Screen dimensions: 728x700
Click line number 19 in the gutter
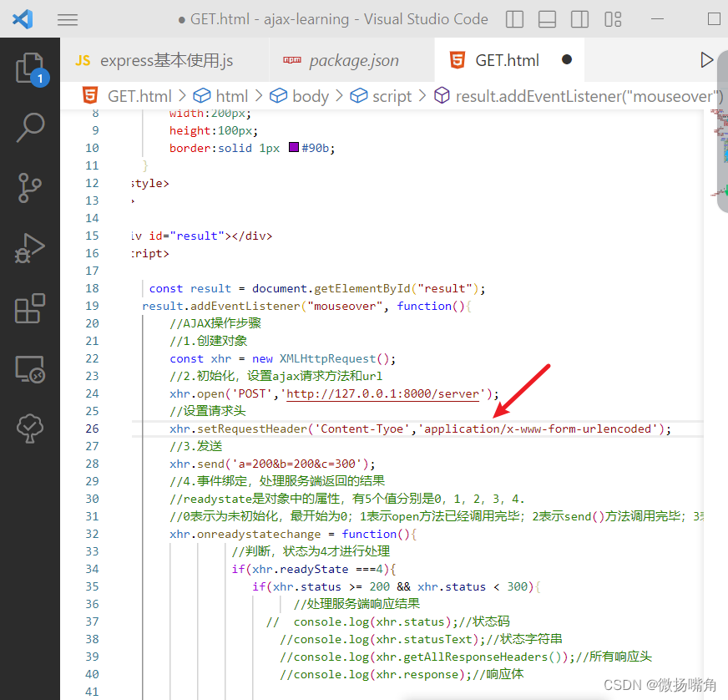[x=92, y=306]
